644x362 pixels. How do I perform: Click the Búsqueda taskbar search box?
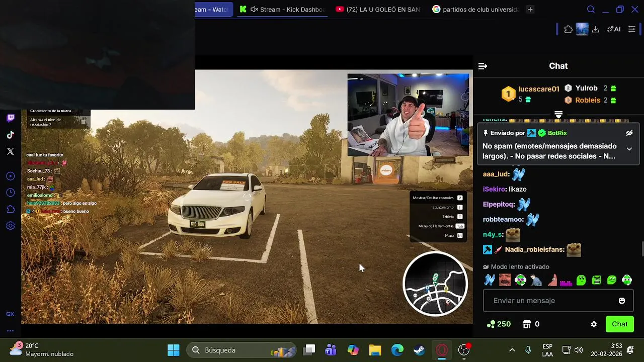[243, 350]
